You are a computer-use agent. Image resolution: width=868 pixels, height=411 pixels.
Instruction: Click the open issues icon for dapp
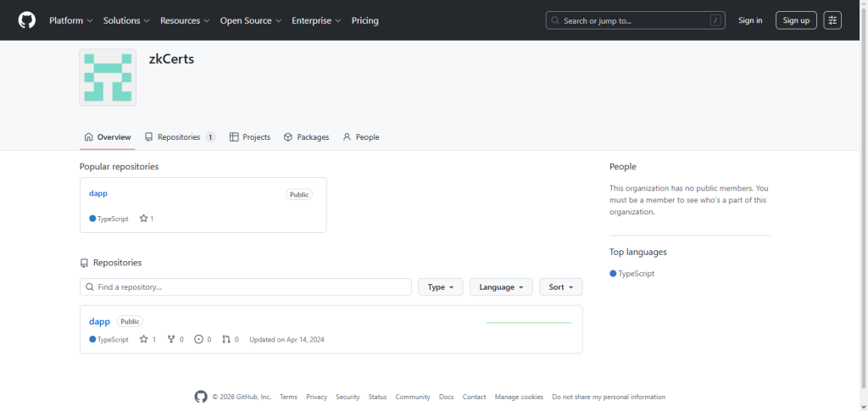[198, 340]
